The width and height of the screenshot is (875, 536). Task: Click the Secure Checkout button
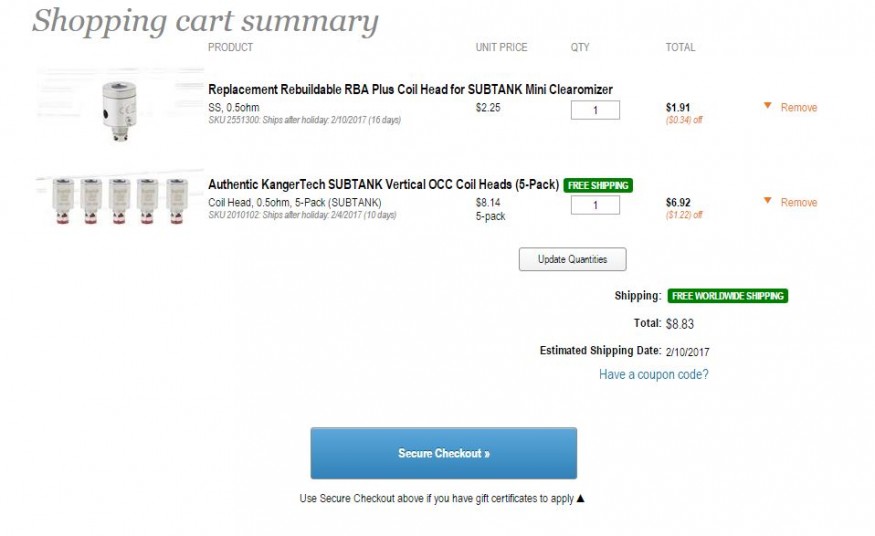[x=443, y=453]
